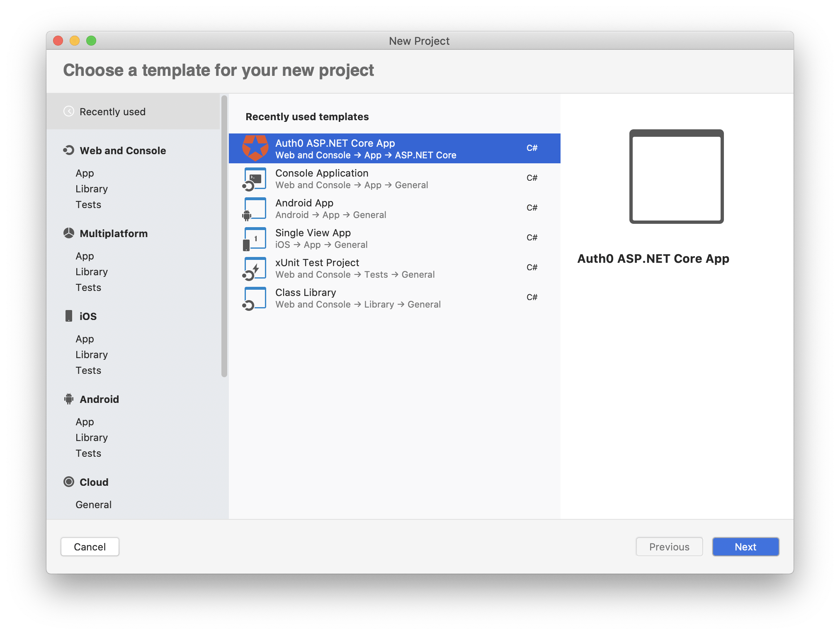
Task: Open Library under Web and Console
Action: point(92,189)
